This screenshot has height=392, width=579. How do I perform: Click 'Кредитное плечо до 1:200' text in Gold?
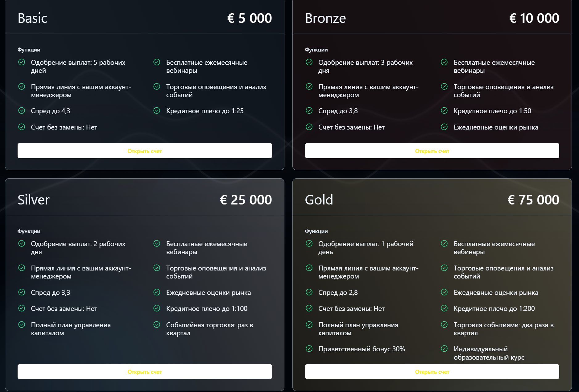tap(494, 308)
